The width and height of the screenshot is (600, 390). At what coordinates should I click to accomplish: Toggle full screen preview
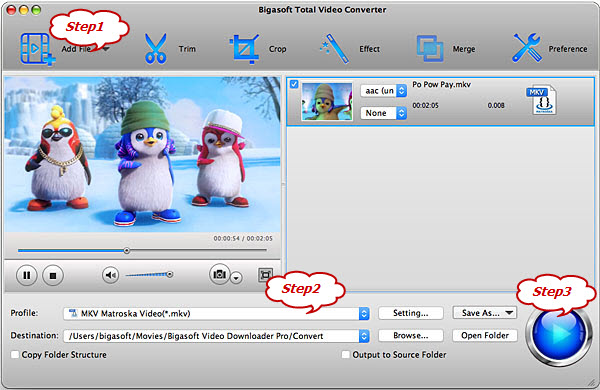coord(265,274)
